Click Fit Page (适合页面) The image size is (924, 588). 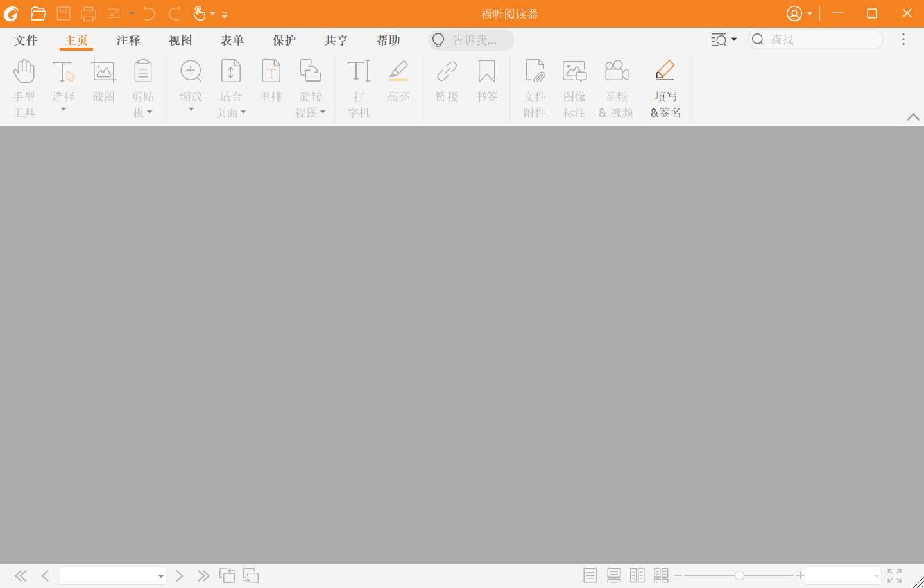[231, 89]
